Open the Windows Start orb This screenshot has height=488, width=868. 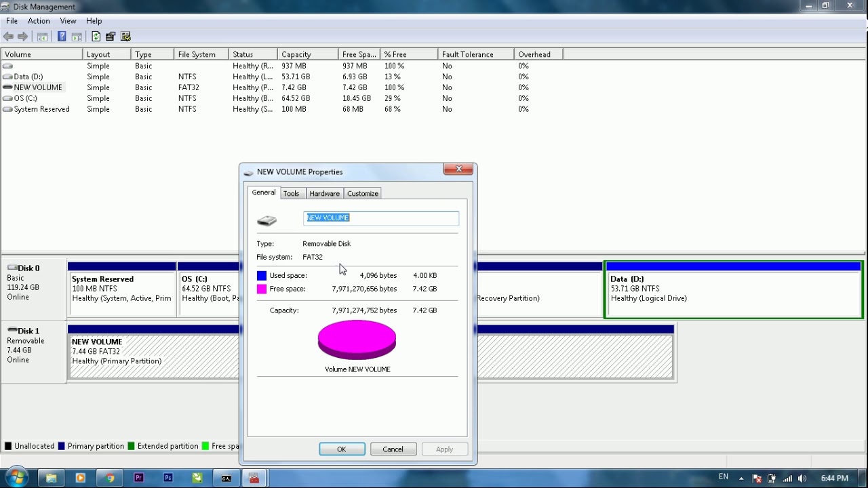click(16, 478)
